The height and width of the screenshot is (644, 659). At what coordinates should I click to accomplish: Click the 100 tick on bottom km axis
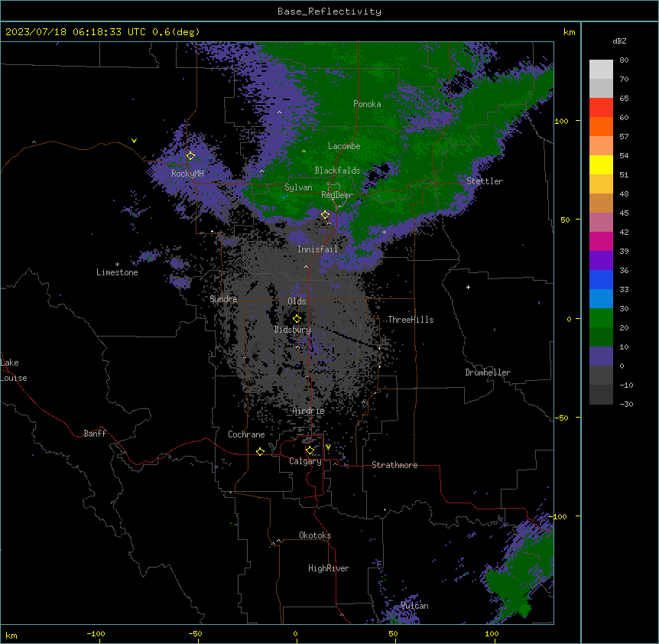492,634
